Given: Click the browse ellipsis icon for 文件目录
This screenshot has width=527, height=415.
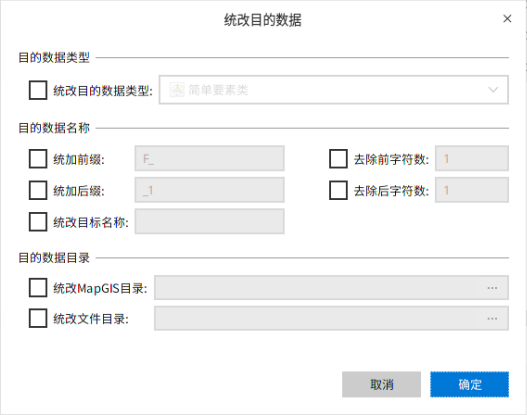Looking at the screenshot, I should (492, 319).
